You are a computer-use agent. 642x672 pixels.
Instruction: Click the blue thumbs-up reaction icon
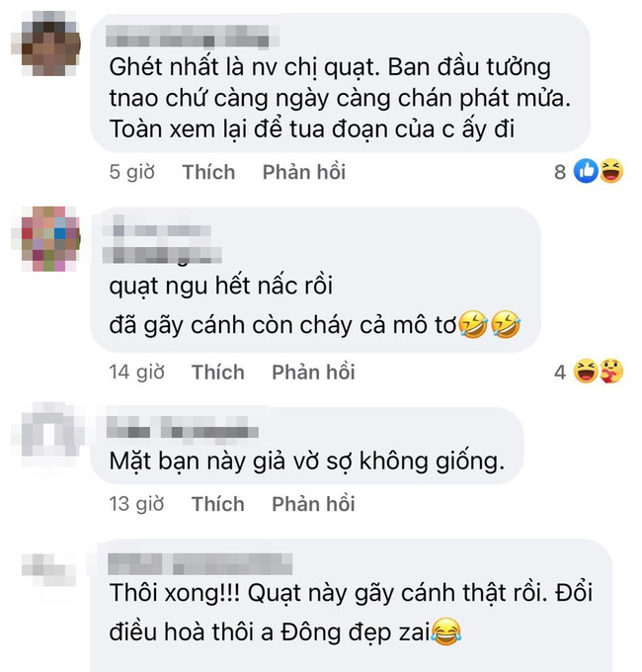coord(586,171)
